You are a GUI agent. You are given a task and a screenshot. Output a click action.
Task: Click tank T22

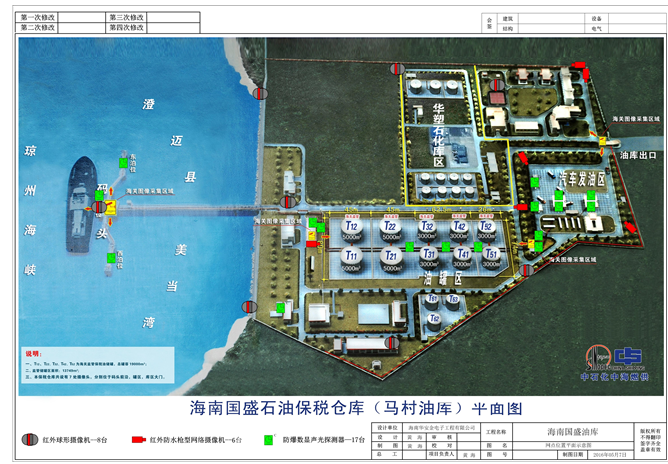tap(390, 229)
